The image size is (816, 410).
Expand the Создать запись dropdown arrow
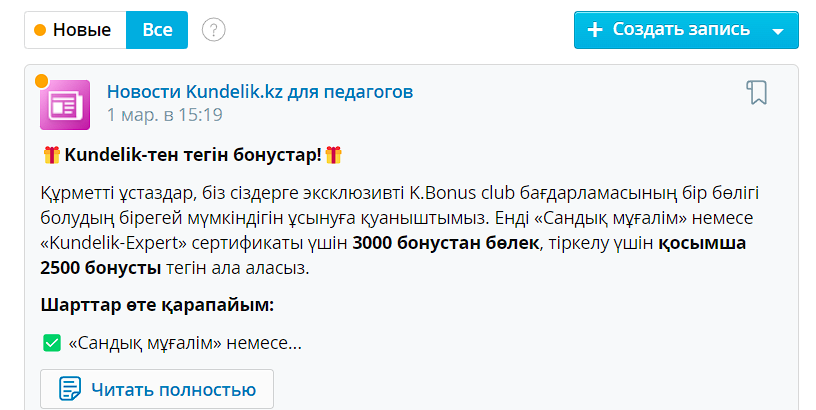(x=778, y=30)
